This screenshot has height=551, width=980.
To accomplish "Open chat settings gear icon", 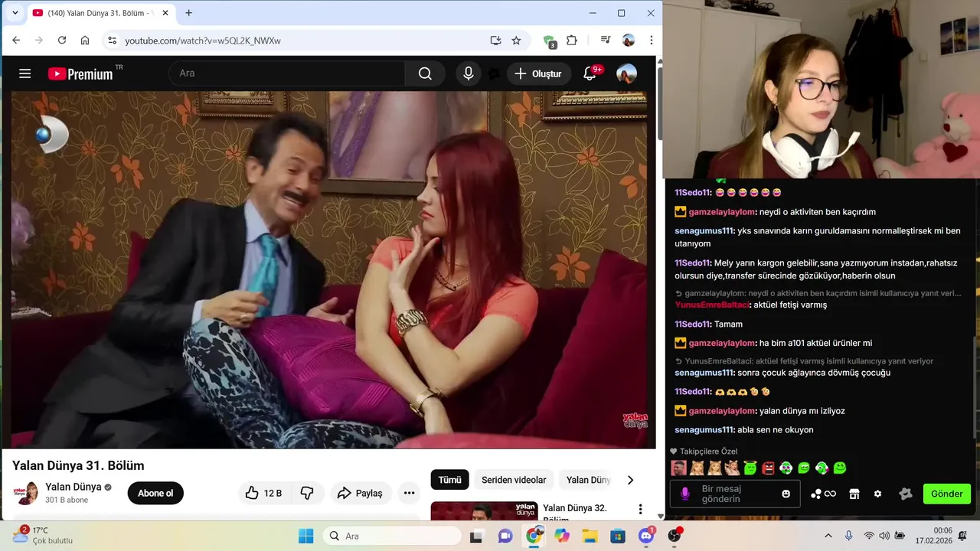I will click(877, 494).
